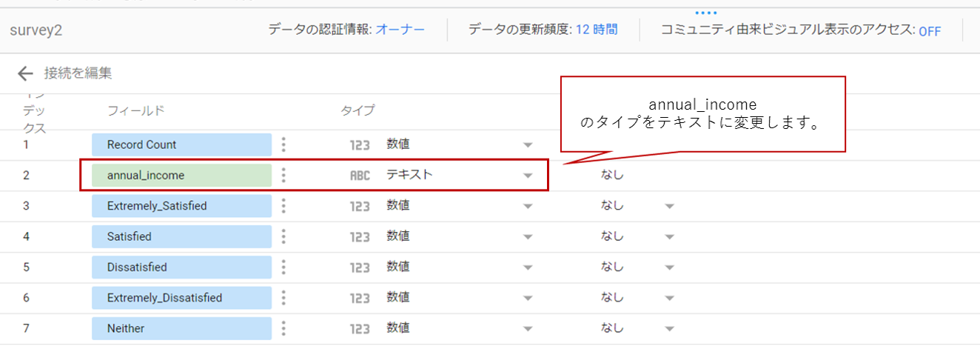Viewport: 980px width, 349px height.
Task: Open three-dot menu for Record Count field
Action: tap(283, 144)
